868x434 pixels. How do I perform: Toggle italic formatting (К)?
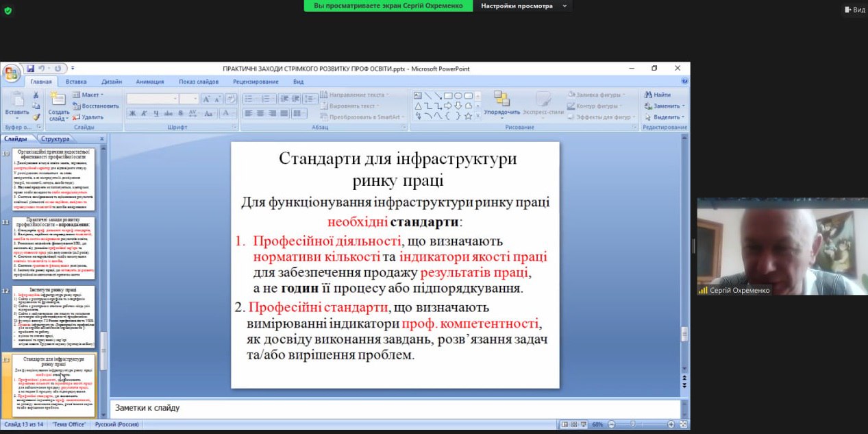(142, 113)
